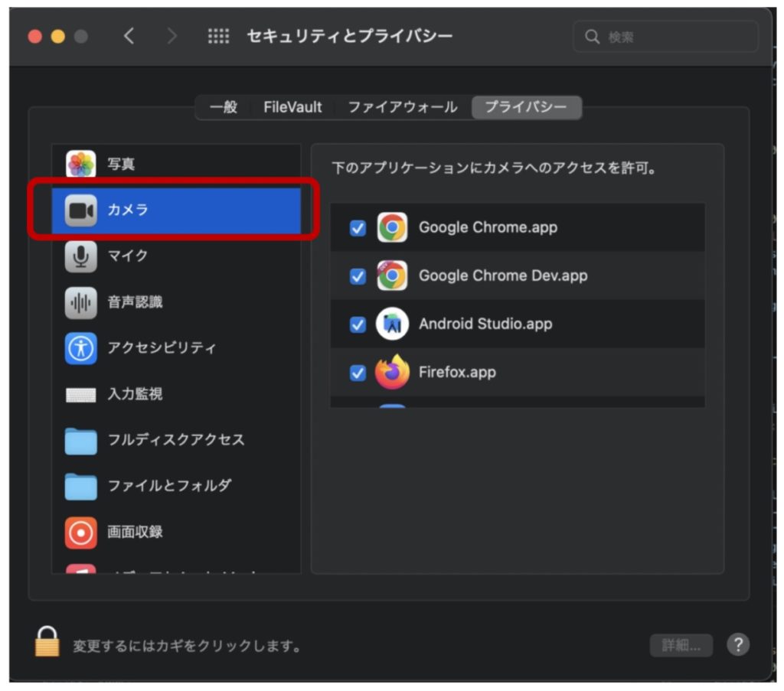This screenshot has height=691, width=784.
Task: Disable Android Studio.app camera access
Action: click(x=358, y=324)
